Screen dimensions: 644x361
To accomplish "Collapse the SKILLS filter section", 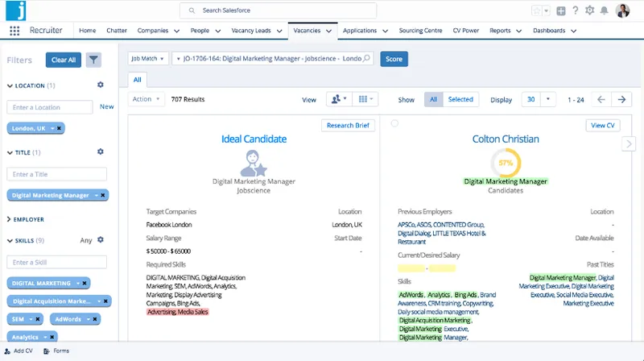I will click(x=10, y=240).
